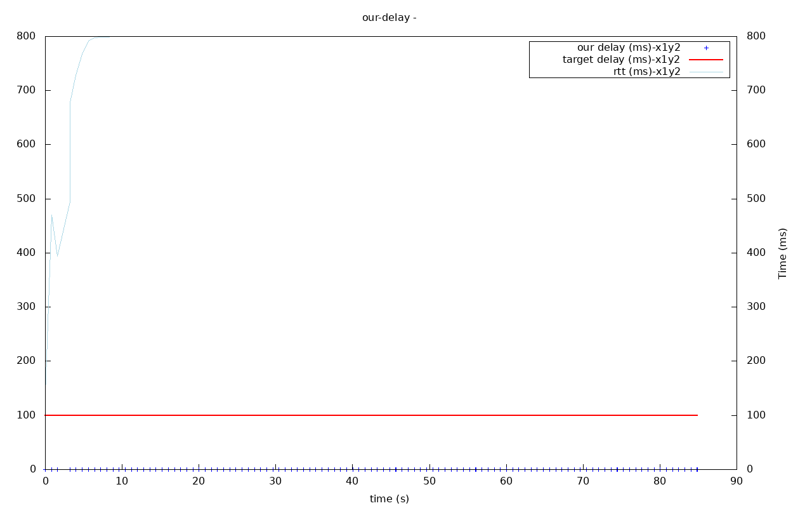Click the right y-axis tick label 600
The width and height of the screenshot is (812, 508).
tap(756, 144)
